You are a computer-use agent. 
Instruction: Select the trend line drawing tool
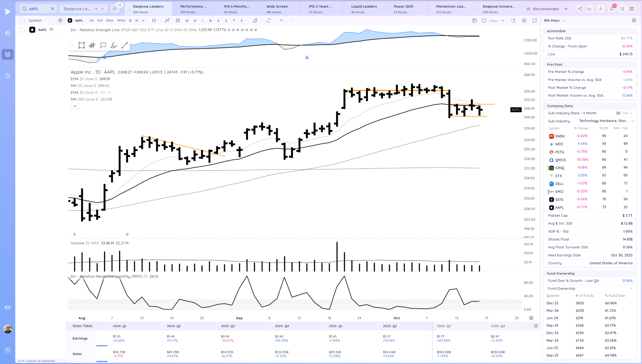[124, 45]
